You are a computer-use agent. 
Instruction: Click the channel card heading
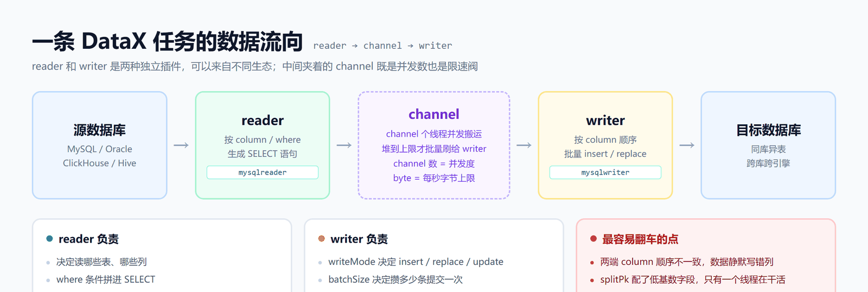pyautogui.click(x=434, y=114)
